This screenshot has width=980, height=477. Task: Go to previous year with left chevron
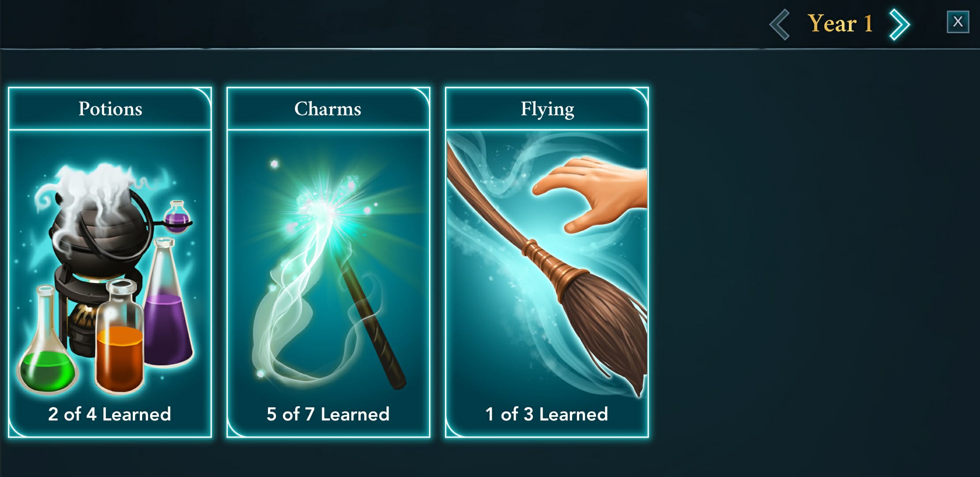780,24
